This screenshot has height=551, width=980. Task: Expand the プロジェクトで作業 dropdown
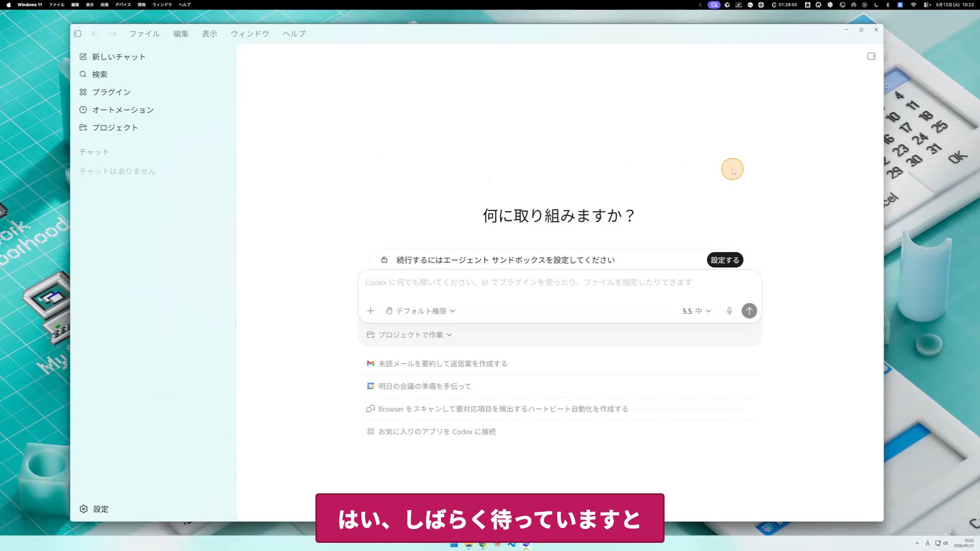[x=409, y=335]
